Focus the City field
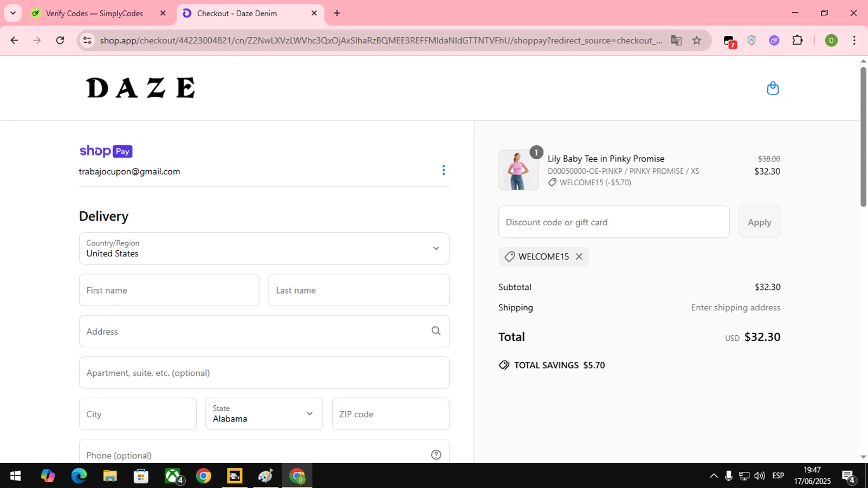868x488 pixels. tap(138, 414)
